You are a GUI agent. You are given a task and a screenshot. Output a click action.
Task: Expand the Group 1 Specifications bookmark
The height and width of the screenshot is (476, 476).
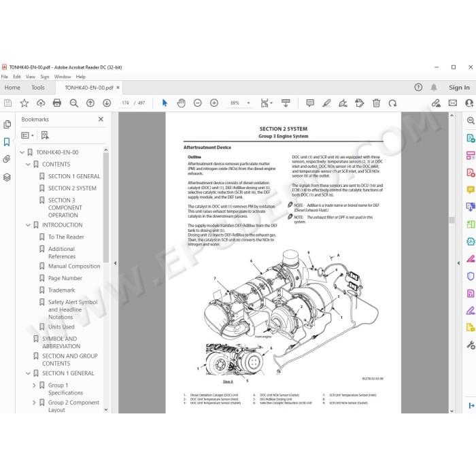coord(34,386)
